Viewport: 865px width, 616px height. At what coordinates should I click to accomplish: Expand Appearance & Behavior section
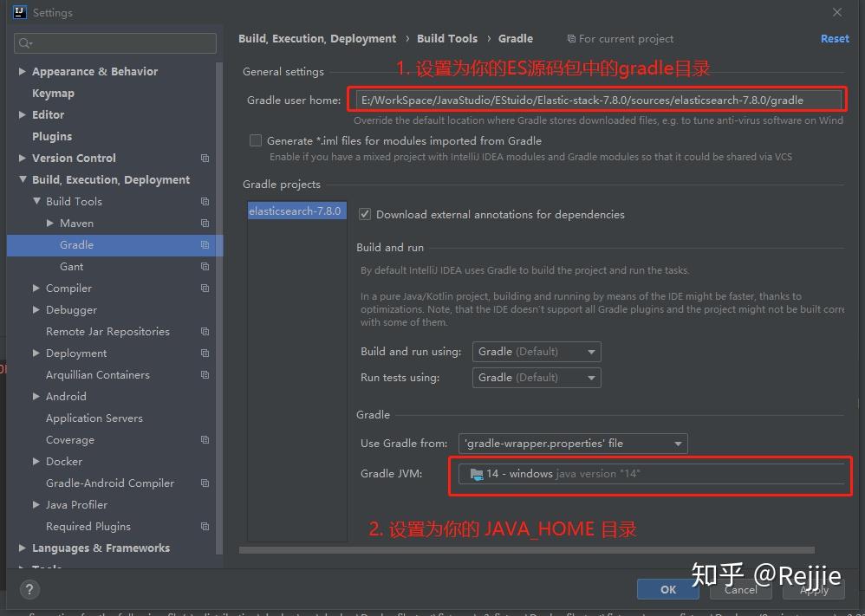tap(22, 71)
